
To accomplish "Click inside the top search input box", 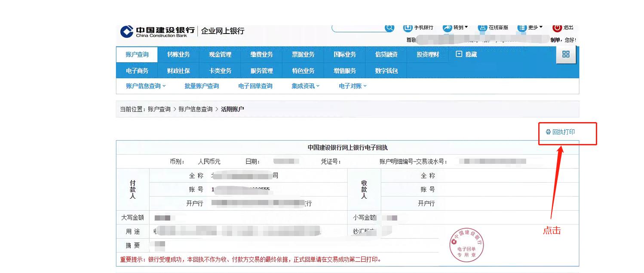I will pos(361,28).
